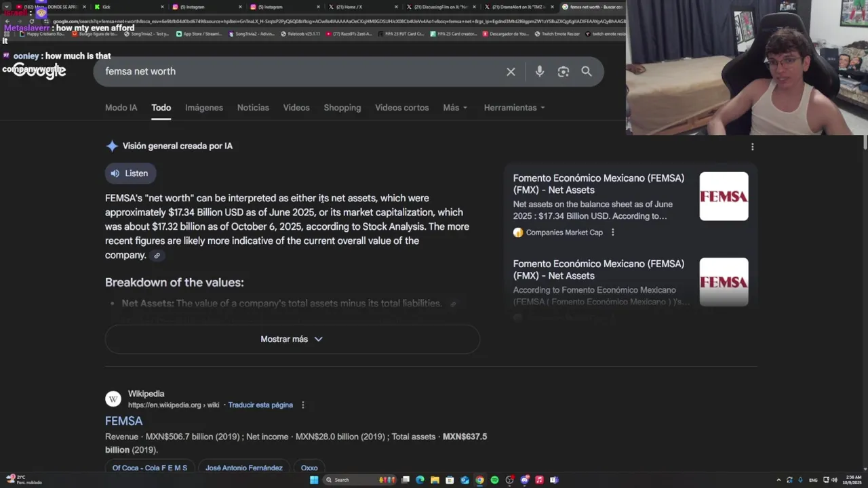Click second FEMSA logo thumbnail
This screenshot has height=488, width=868.
[x=724, y=282]
